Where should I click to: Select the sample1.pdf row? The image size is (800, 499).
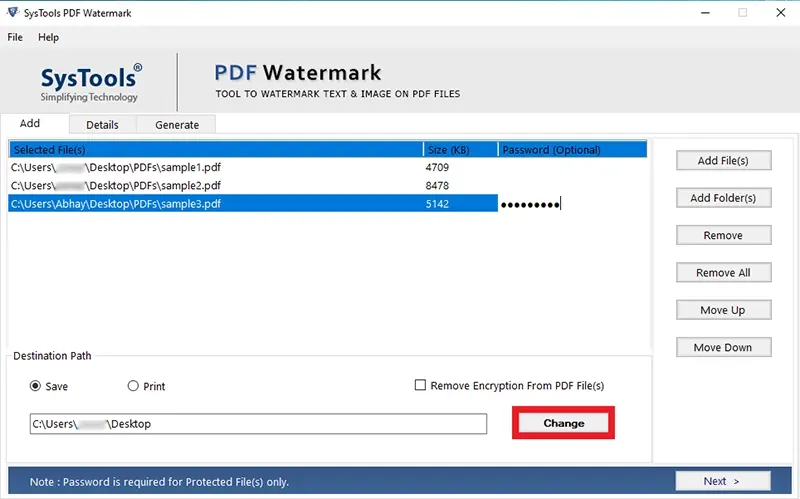coord(328,167)
